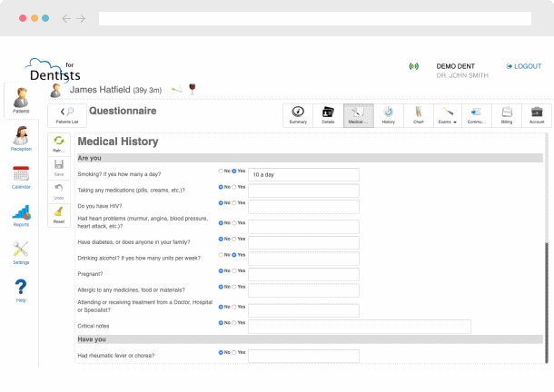Click the Critical notes text field
This screenshot has width=554, height=392.
point(359,326)
